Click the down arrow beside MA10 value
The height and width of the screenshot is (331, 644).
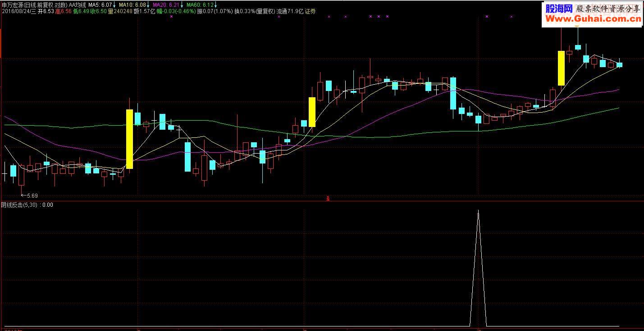point(148,5)
